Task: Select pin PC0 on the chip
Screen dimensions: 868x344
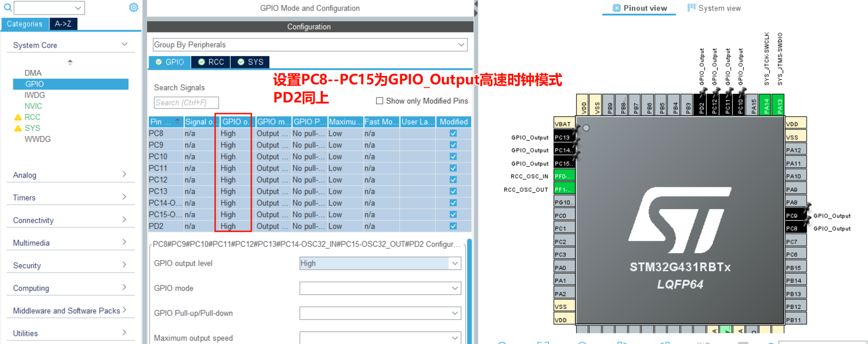Action: 564,216
